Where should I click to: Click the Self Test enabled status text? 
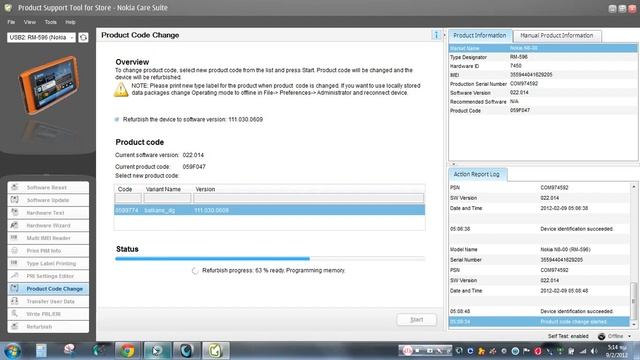[568, 336]
